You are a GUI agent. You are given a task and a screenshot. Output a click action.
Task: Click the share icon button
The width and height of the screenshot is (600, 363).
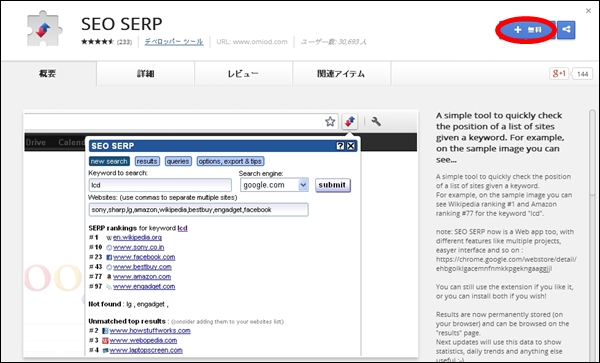tap(566, 30)
